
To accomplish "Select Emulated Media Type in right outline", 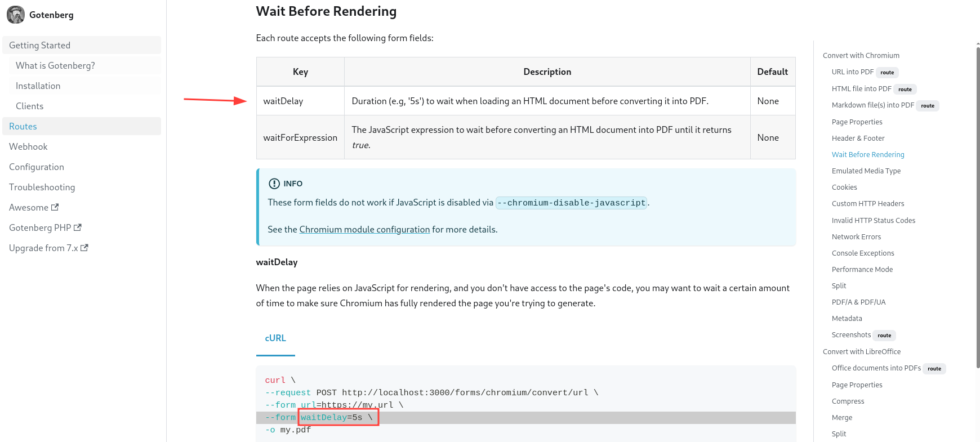I will click(866, 171).
